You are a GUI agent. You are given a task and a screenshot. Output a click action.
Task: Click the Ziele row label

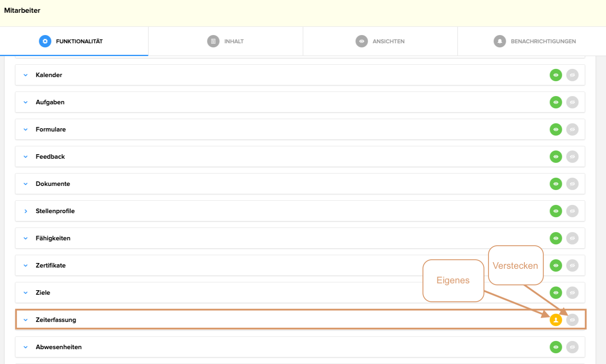(x=43, y=293)
